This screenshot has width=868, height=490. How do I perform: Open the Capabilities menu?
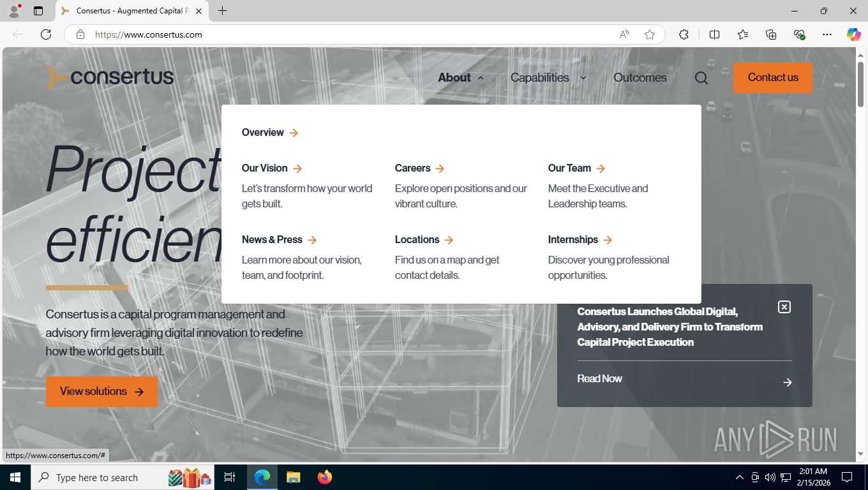click(x=540, y=78)
